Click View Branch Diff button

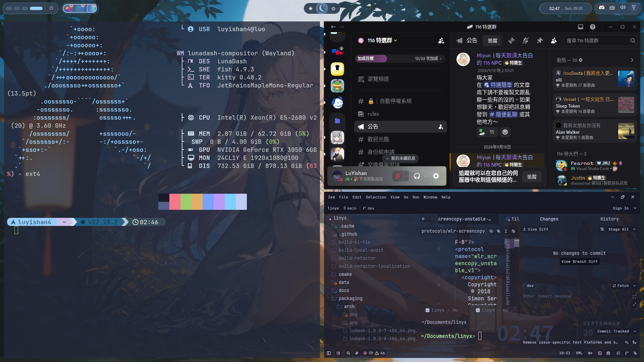[x=579, y=262]
